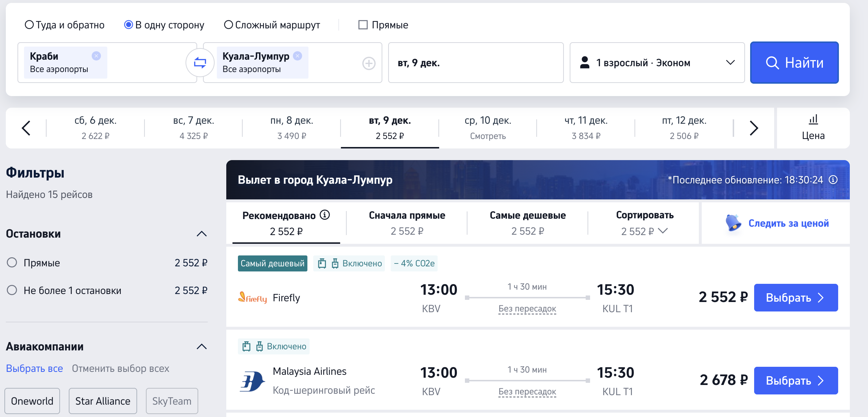The image size is (868, 417).
Task: Switch to Самые дешевые tab
Action: (x=527, y=223)
